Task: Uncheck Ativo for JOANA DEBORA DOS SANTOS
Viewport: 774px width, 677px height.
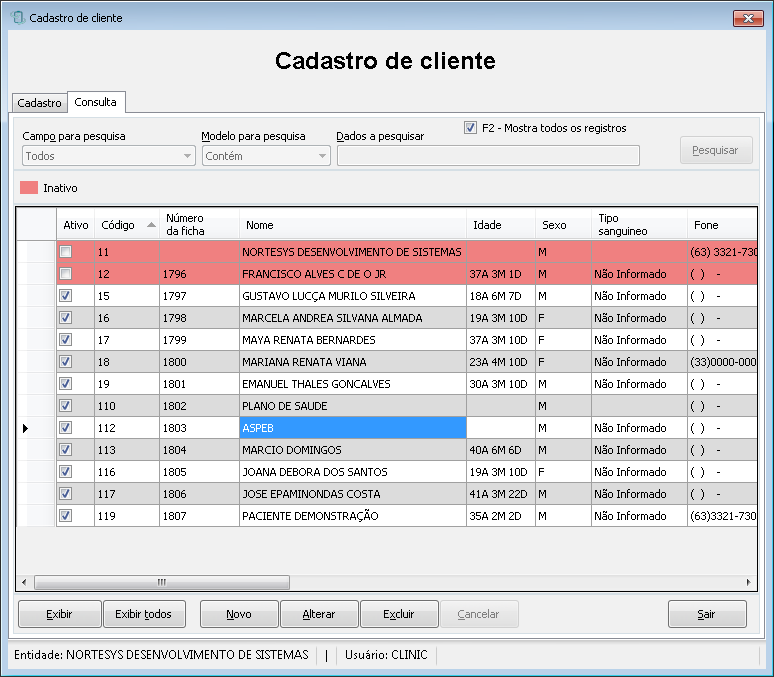Action: [x=66, y=472]
